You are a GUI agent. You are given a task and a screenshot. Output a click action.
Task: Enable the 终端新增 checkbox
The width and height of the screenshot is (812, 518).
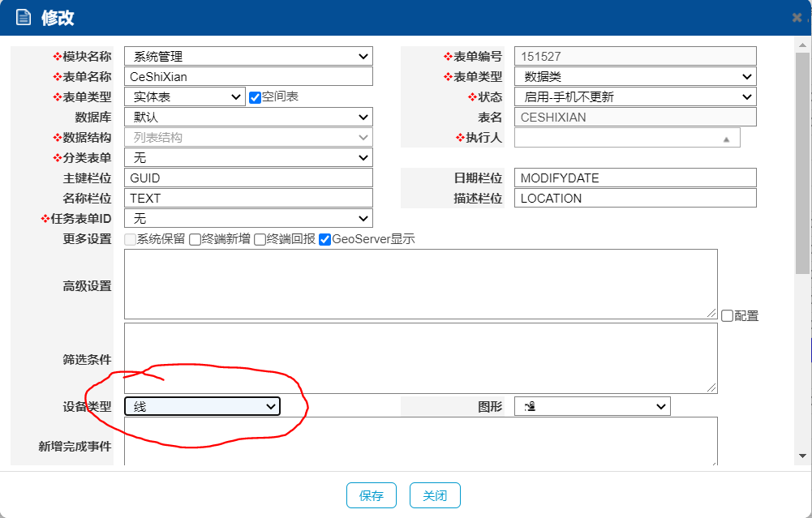[195, 240]
